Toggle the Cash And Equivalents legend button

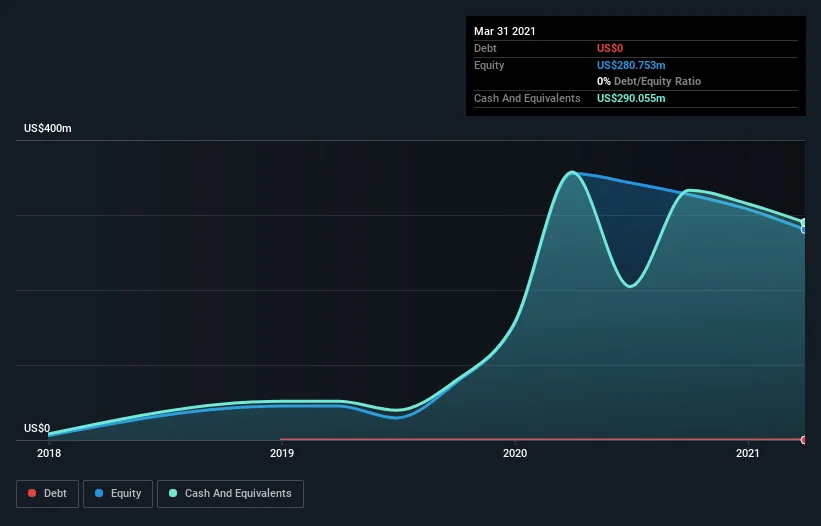coord(230,494)
